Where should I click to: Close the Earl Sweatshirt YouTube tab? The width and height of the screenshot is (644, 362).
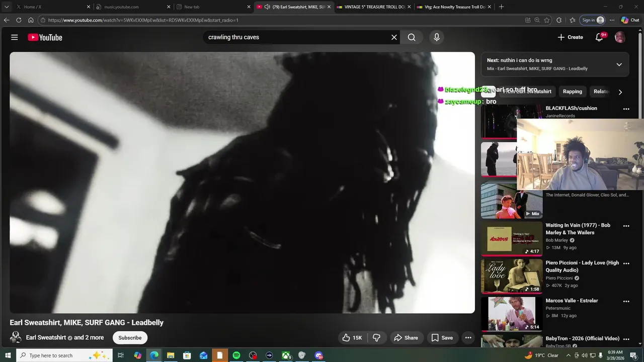click(329, 7)
